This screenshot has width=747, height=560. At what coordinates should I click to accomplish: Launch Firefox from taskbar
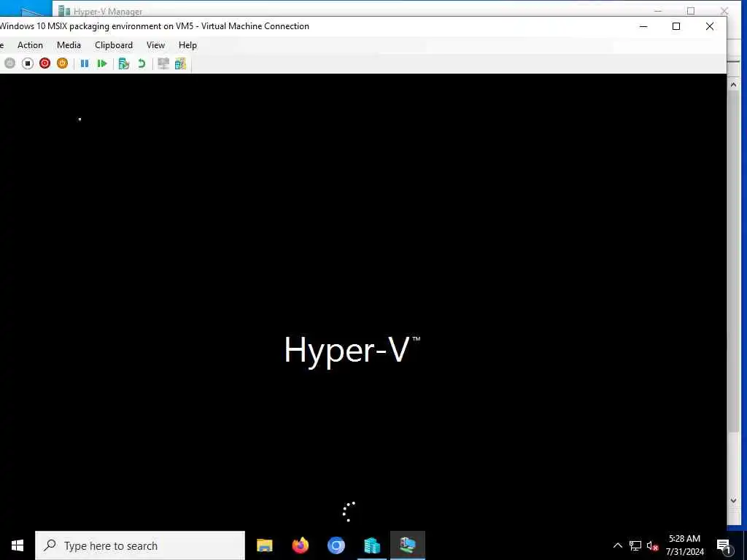coord(300,545)
